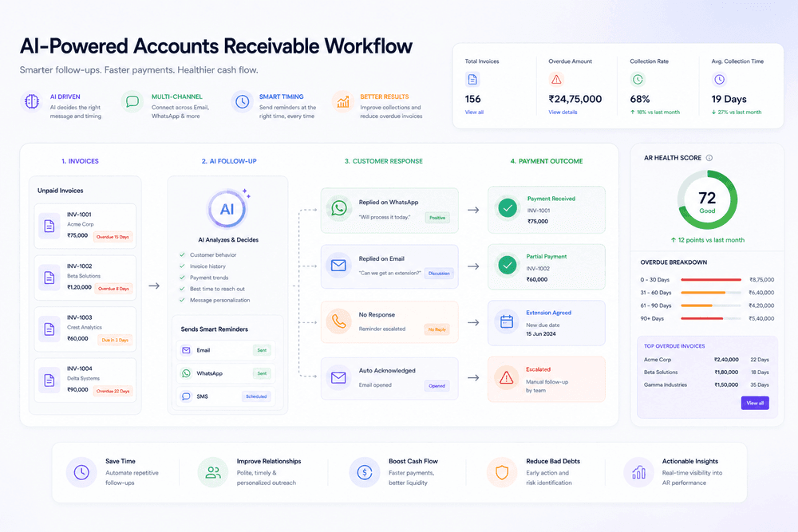Select the 3. CUSTOMER RESPONSE step heading

click(x=384, y=161)
